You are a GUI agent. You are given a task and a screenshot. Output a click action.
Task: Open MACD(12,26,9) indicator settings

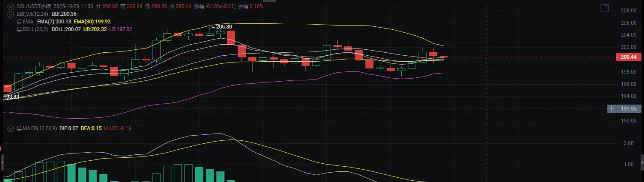tap(40, 128)
